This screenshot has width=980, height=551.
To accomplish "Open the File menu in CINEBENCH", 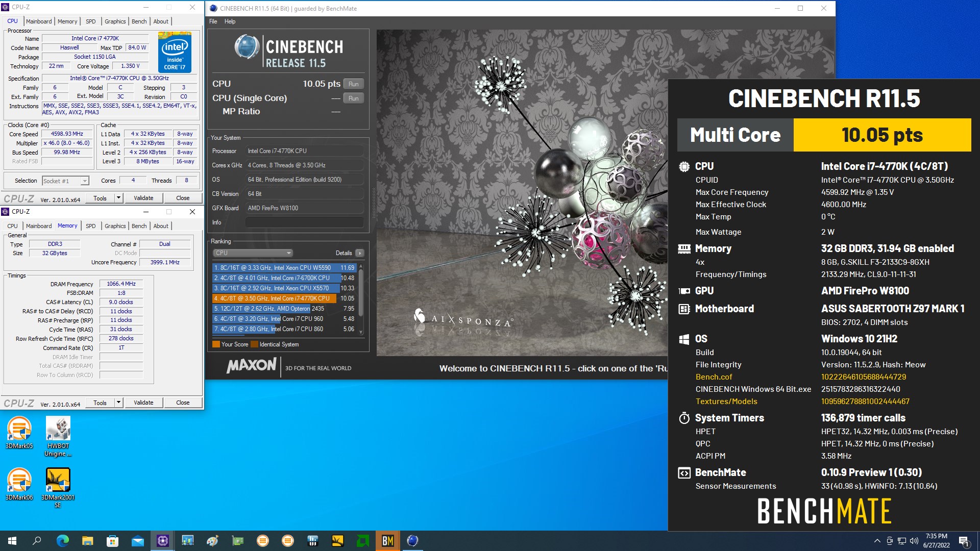I will pos(213,21).
